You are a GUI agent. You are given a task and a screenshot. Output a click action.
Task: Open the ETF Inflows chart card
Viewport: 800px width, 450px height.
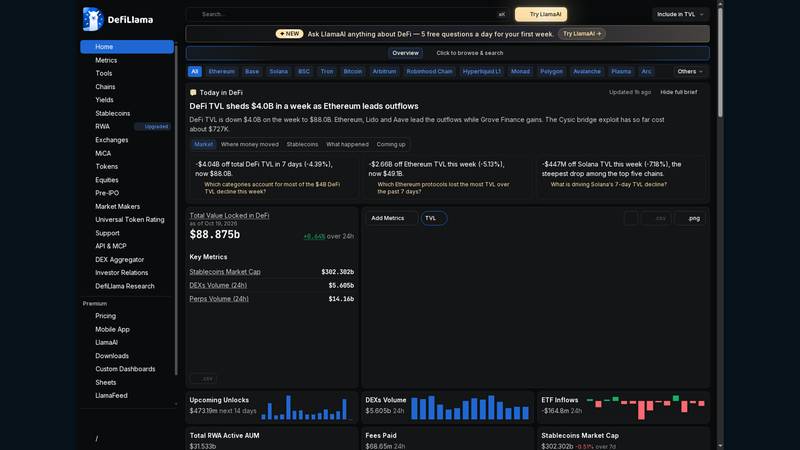pyautogui.click(x=623, y=407)
